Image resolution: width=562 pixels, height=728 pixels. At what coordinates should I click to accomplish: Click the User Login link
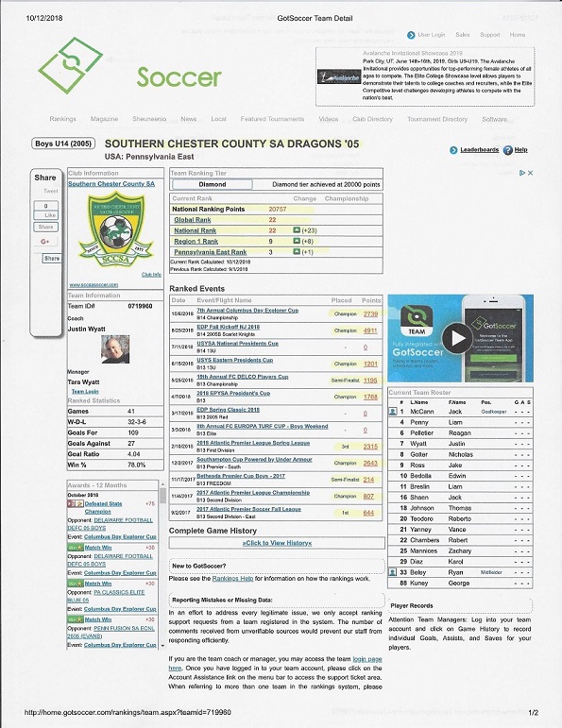[x=431, y=35]
